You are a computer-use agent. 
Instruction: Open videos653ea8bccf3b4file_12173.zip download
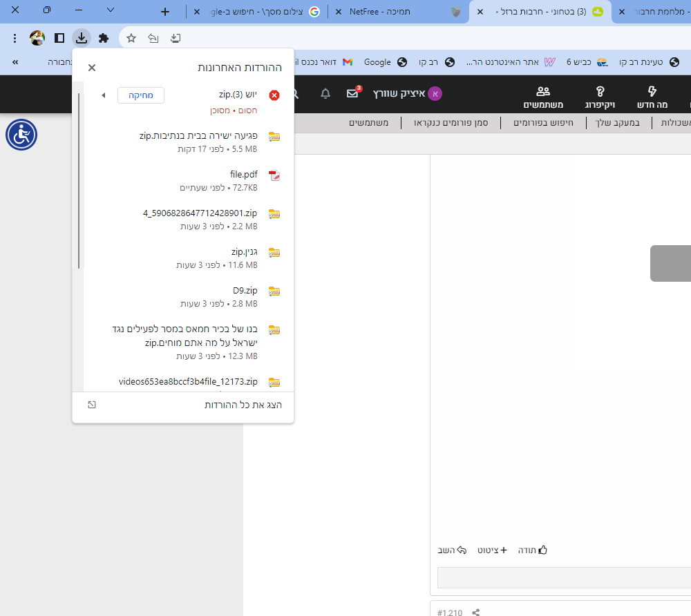pyautogui.click(x=183, y=382)
